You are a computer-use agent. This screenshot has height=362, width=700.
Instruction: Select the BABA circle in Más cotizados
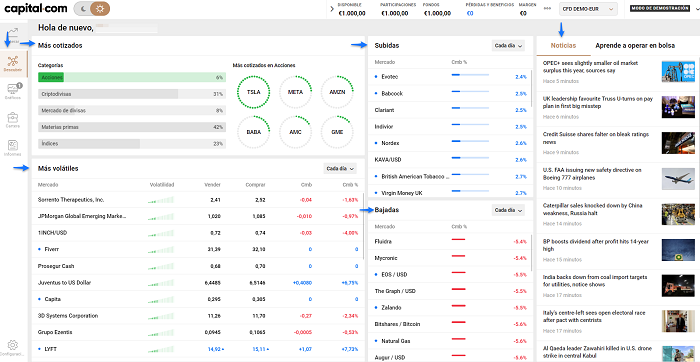coord(254,132)
